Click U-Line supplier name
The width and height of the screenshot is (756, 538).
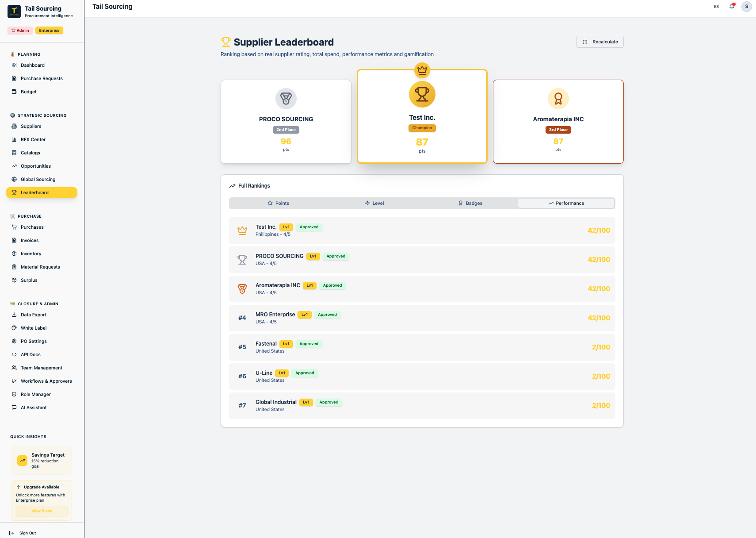point(264,373)
